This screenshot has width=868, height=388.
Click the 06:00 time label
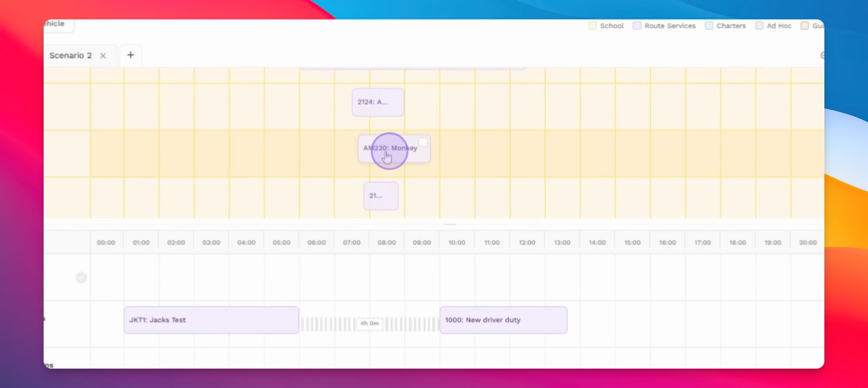(317, 242)
